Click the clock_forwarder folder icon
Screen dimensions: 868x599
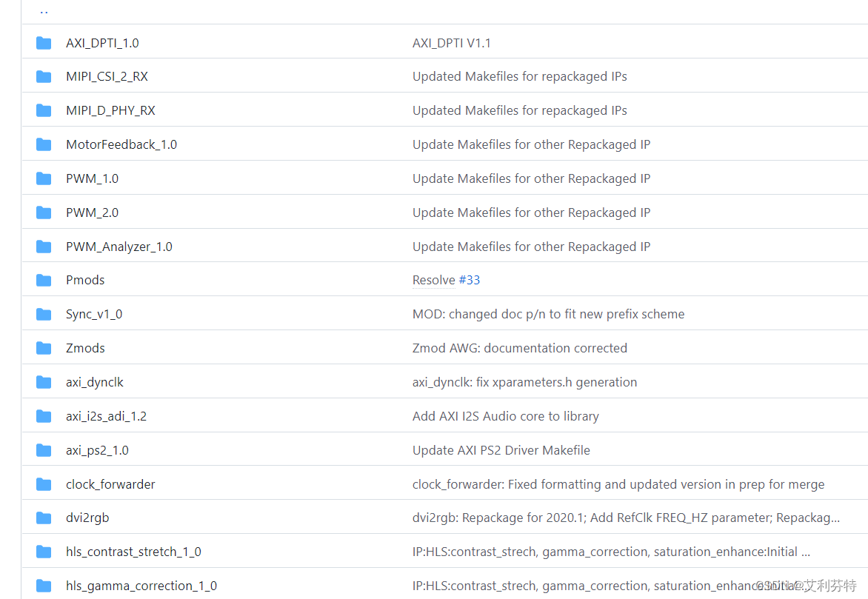(x=44, y=484)
